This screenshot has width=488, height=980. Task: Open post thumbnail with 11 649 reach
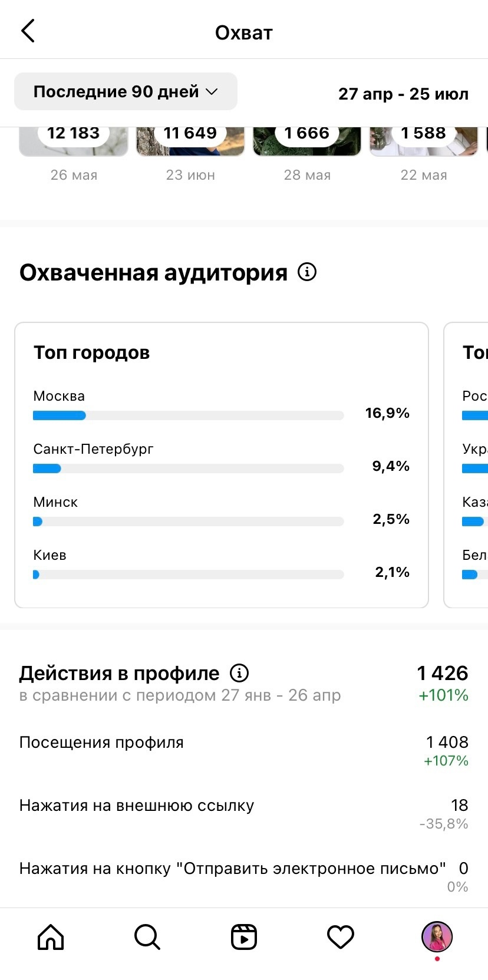pos(190,141)
